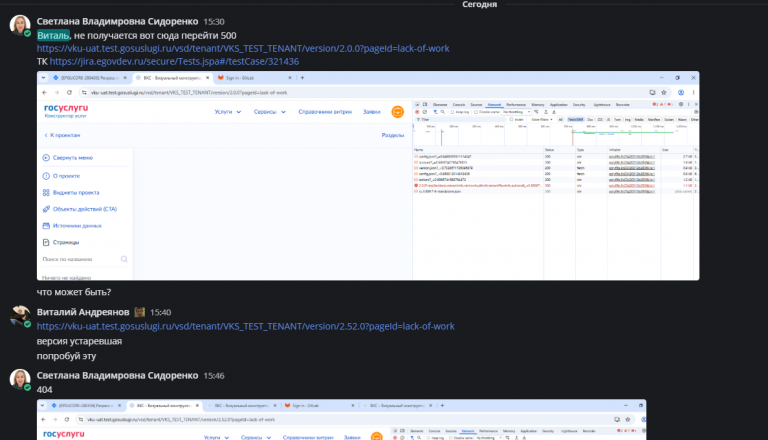Open the second attached screenshot below 404
Image resolution: width=768 pixels, height=440 pixels.
341,419
